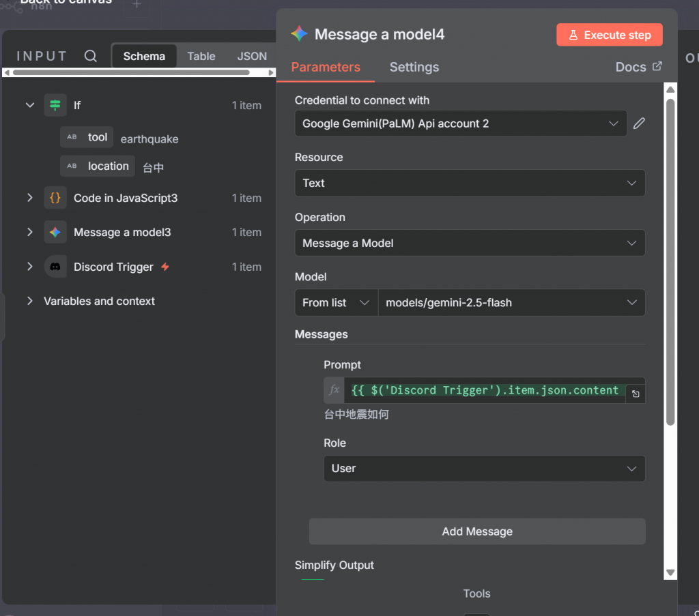This screenshot has width=699, height=616.
Task: Expand Message a model3 node
Action: point(30,232)
